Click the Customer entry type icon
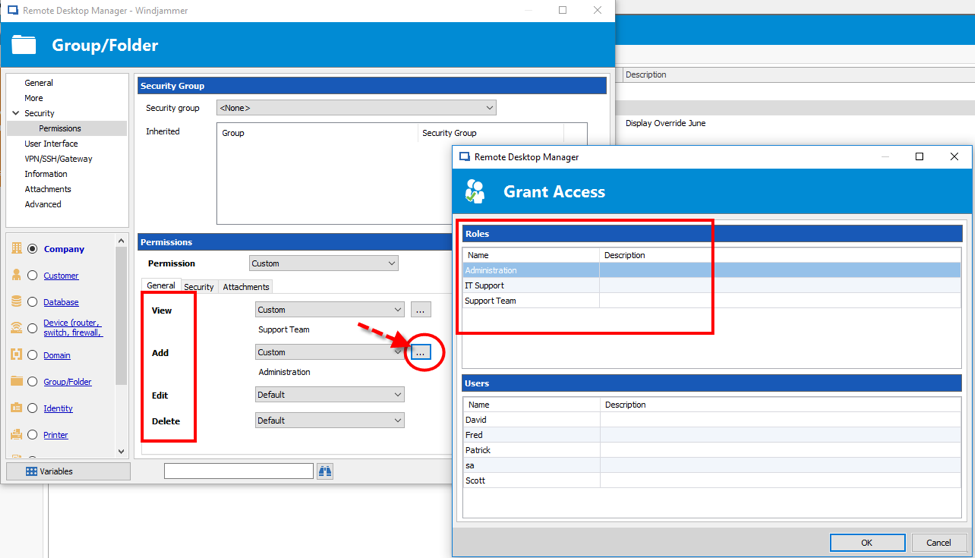The height and width of the screenshot is (558, 975). pyautogui.click(x=16, y=275)
